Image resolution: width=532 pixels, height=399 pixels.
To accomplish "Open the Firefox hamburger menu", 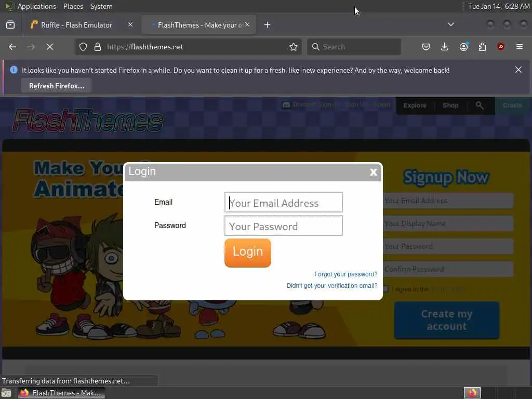I will [520, 47].
